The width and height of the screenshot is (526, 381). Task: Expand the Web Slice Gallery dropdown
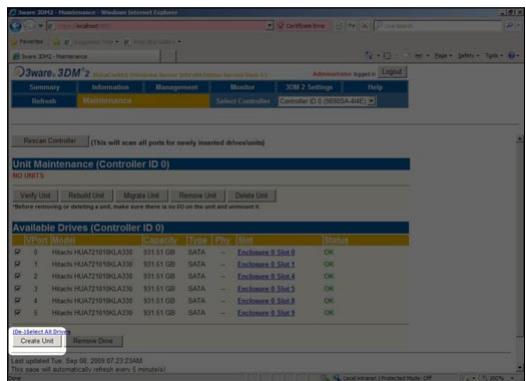180,42
